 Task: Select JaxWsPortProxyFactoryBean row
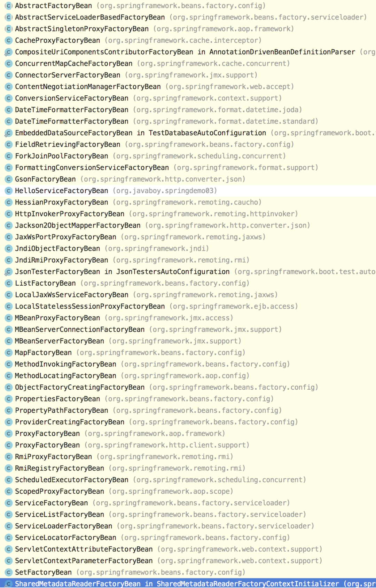(x=188, y=237)
